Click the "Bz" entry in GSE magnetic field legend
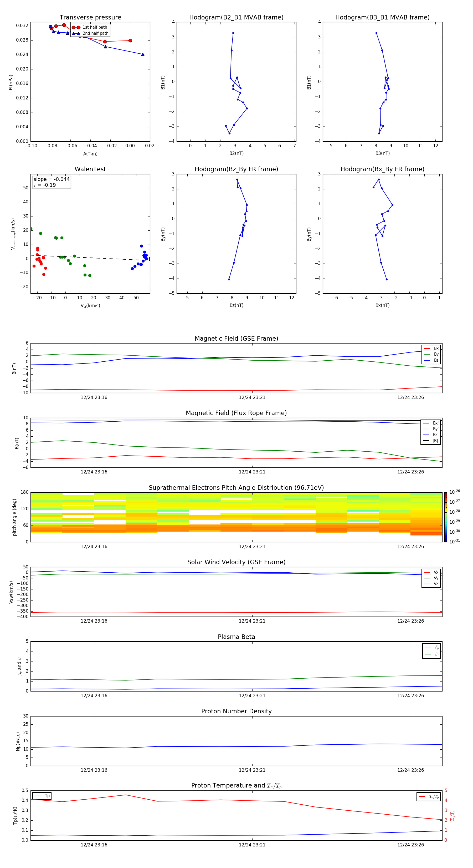 [431, 360]
